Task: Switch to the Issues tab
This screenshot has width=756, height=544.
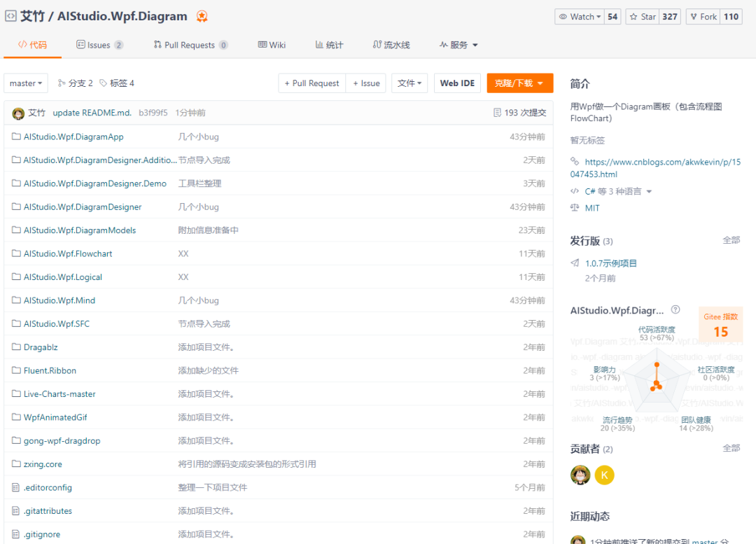Action: pos(99,45)
